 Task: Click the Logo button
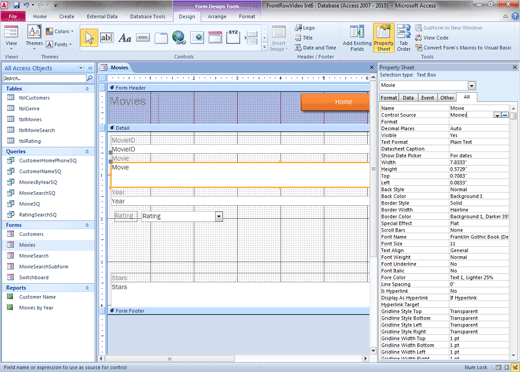click(305, 28)
